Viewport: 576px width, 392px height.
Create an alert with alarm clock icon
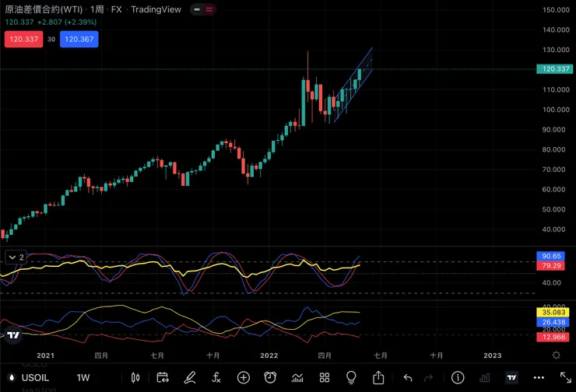point(270,377)
